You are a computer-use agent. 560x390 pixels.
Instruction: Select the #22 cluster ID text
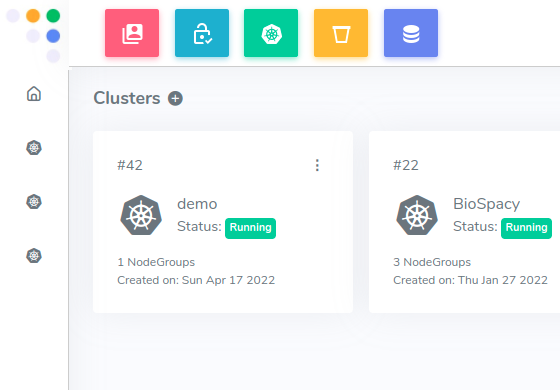tap(406, 165)
